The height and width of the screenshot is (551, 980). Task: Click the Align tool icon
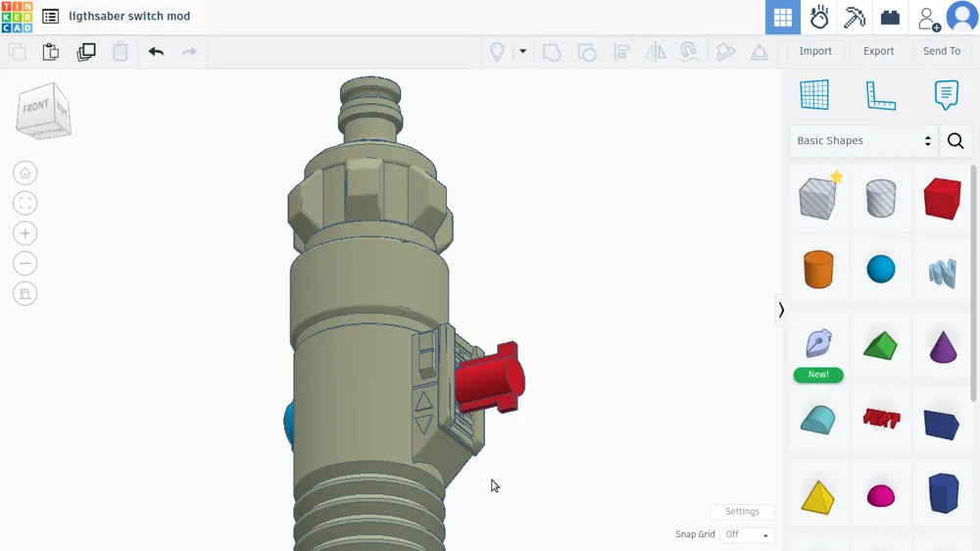(x=621, y=51)
